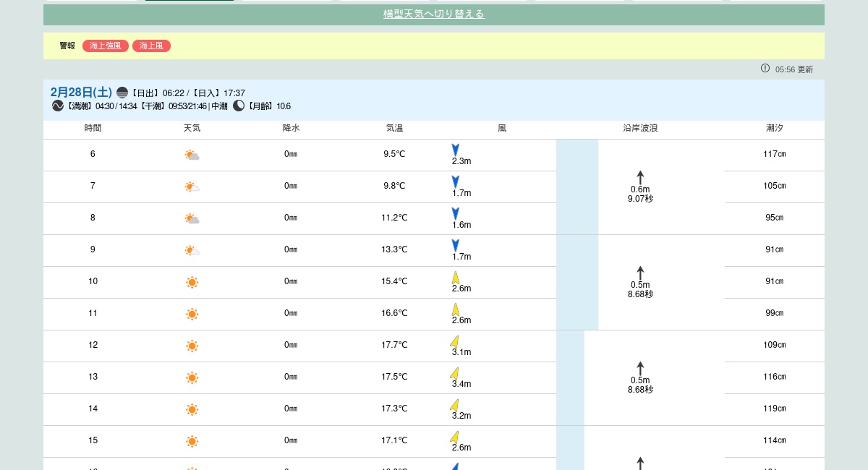Click the 17.7℃ temperature at 12 o'clock

point(394,345)
